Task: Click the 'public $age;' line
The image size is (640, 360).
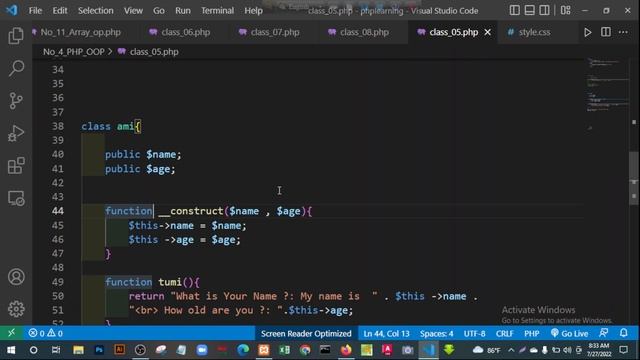Action: tap(140, 169)
